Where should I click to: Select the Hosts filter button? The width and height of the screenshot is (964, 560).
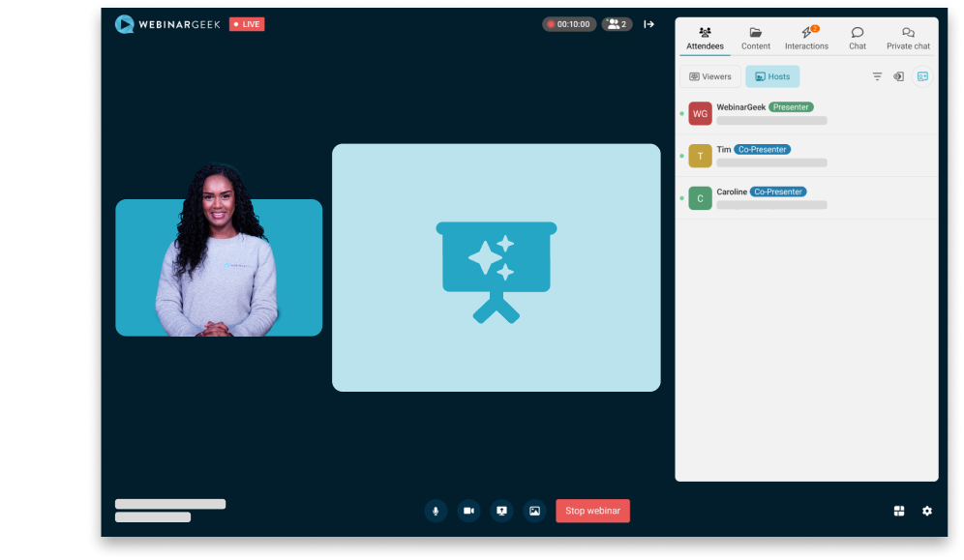pos(772,76)
